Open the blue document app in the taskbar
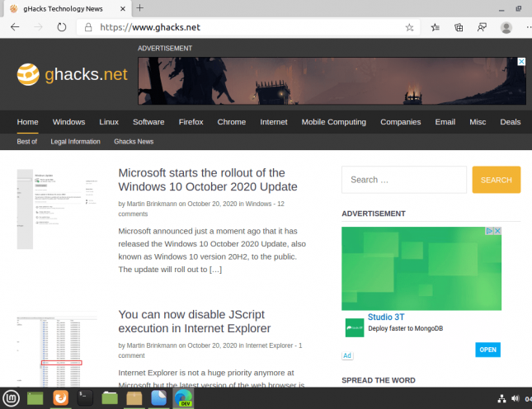The height and width of the screenshot is (409, 532). pyautogui.click(x=158, y=397)
